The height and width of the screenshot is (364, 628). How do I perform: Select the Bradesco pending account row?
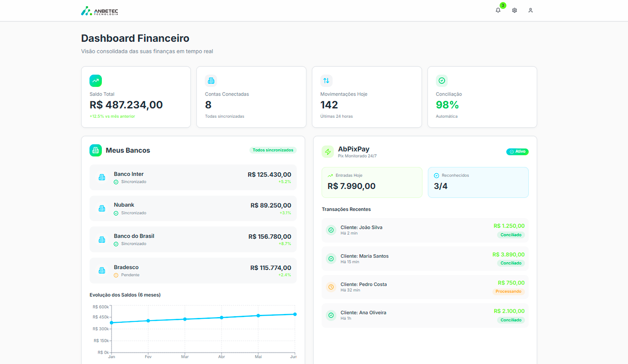[x=193, y=271]
